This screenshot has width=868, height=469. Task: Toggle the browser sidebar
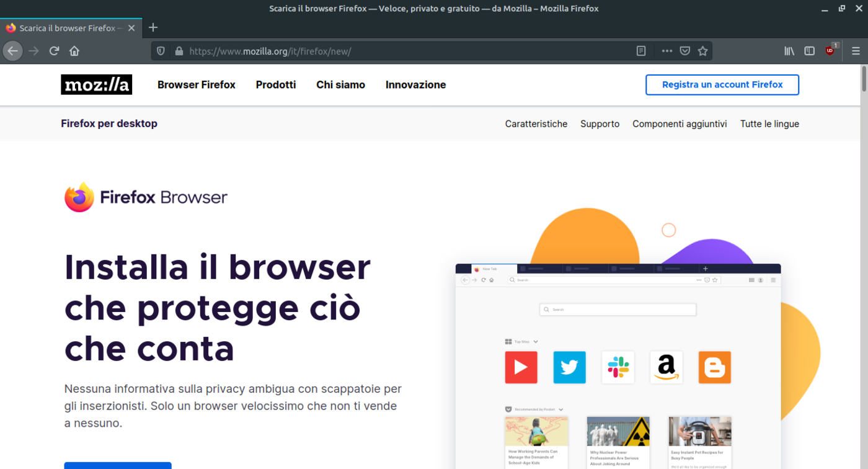(x=809, y=51)
